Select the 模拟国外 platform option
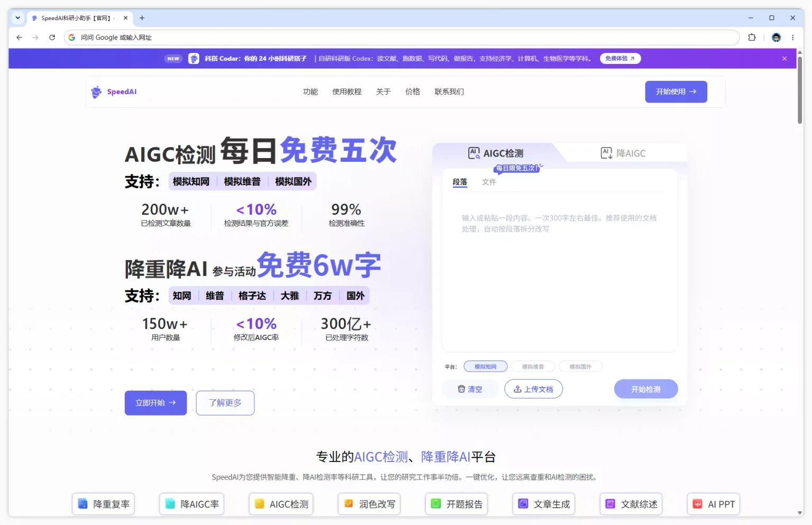812x525 pixels. click(x=580, y=366)
